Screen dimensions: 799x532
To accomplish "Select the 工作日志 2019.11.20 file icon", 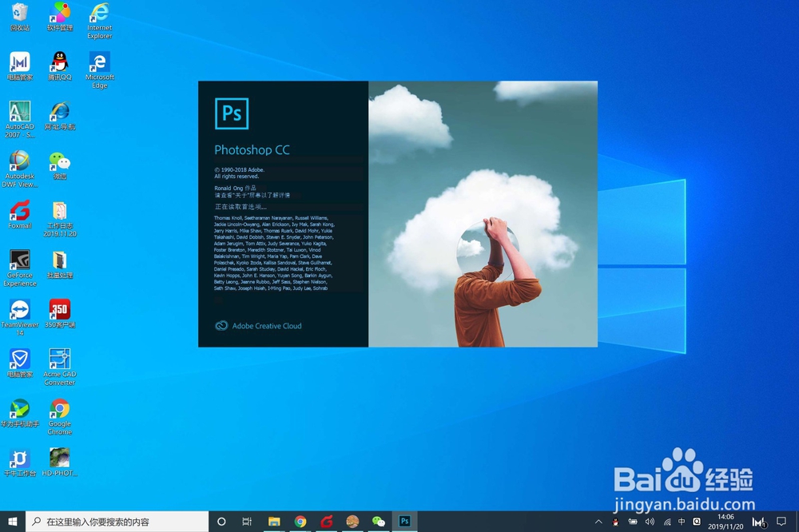I will point(60,218).
